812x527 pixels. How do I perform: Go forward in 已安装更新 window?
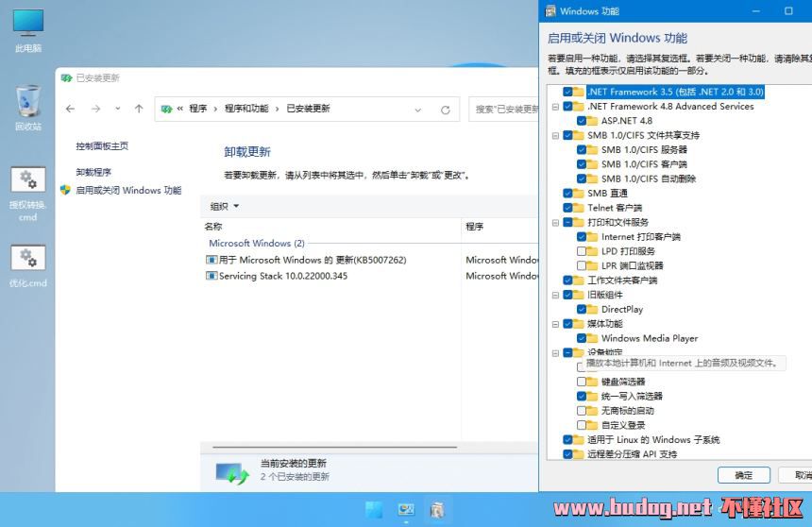tap(95, 109)
